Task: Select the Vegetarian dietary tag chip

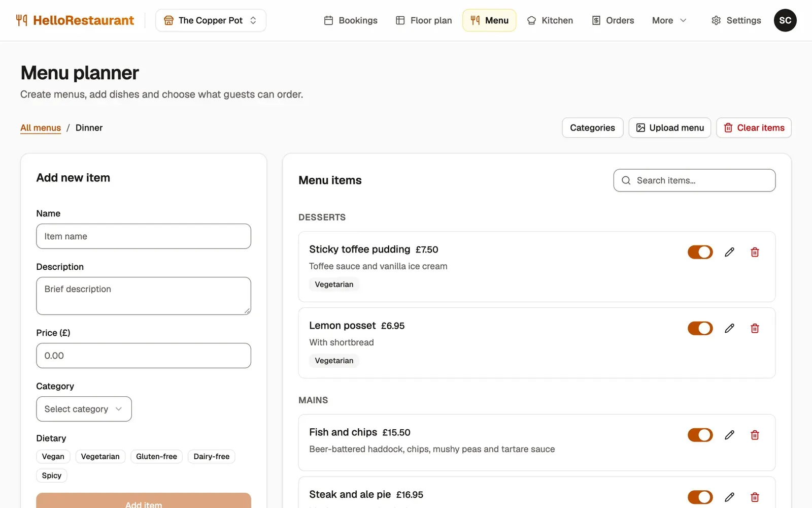Action: coord(100,456)
